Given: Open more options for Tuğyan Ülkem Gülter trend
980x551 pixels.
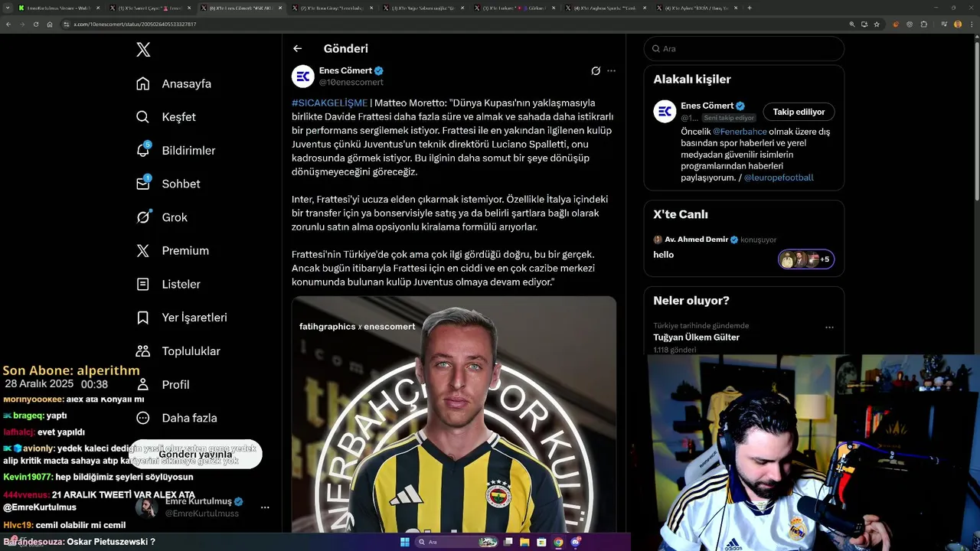Looking at the screenshot, I should 829,327.
